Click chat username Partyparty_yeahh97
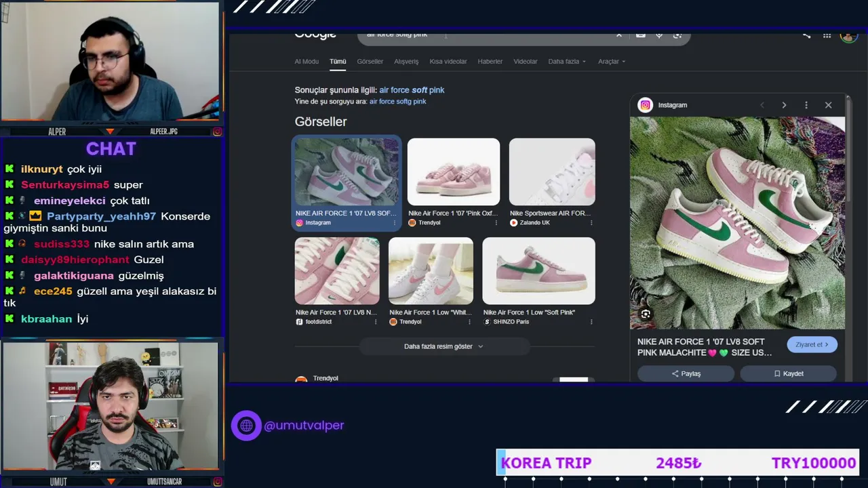The width and height of the screenshot is (868, 488). click(x=102, y=216)
